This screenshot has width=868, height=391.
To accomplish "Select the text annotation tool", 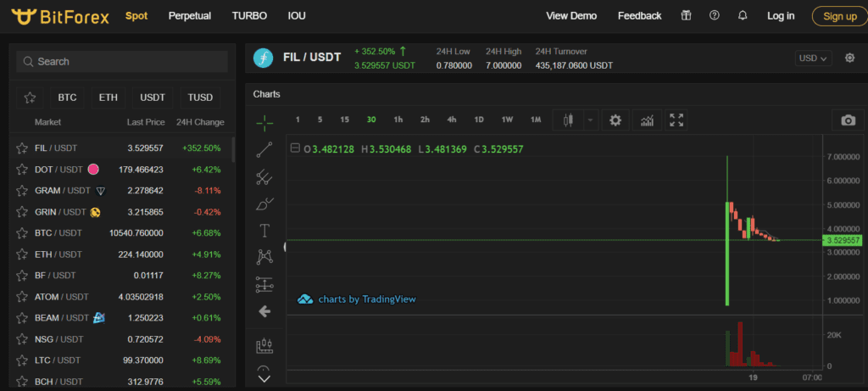I will click(264, 230).
